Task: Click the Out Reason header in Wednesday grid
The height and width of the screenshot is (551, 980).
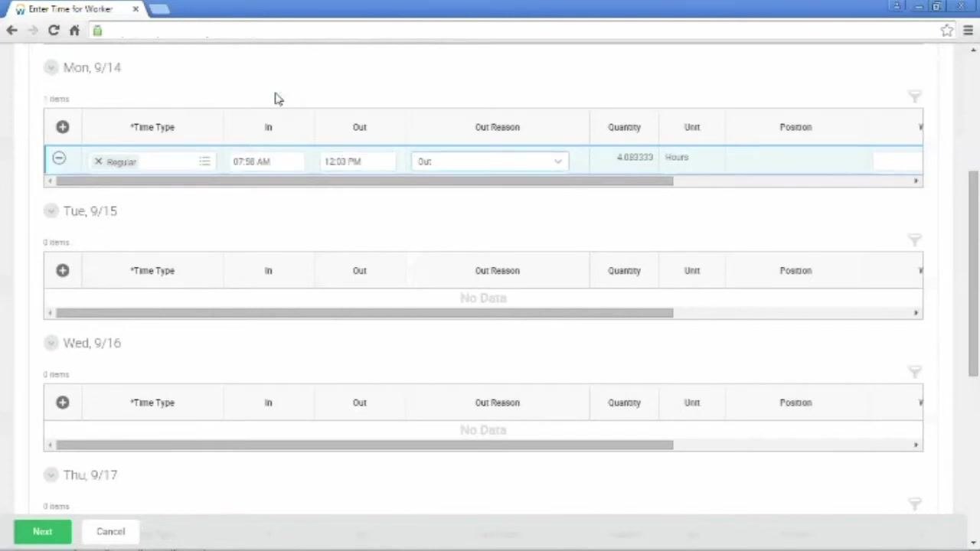Action: click(497, 403)
